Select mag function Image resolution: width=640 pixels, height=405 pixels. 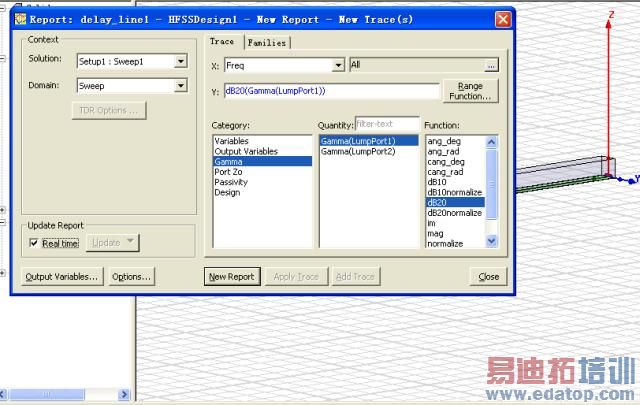point(456,234)
